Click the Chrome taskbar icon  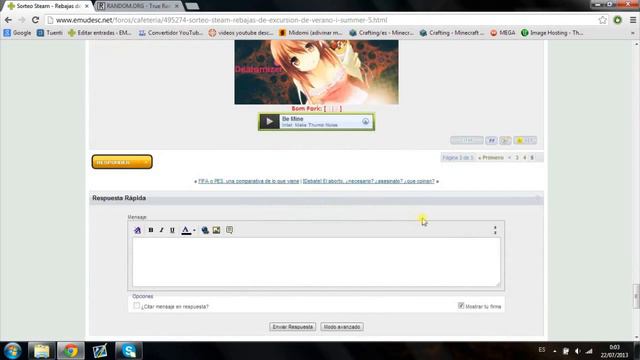coord(71,351)
